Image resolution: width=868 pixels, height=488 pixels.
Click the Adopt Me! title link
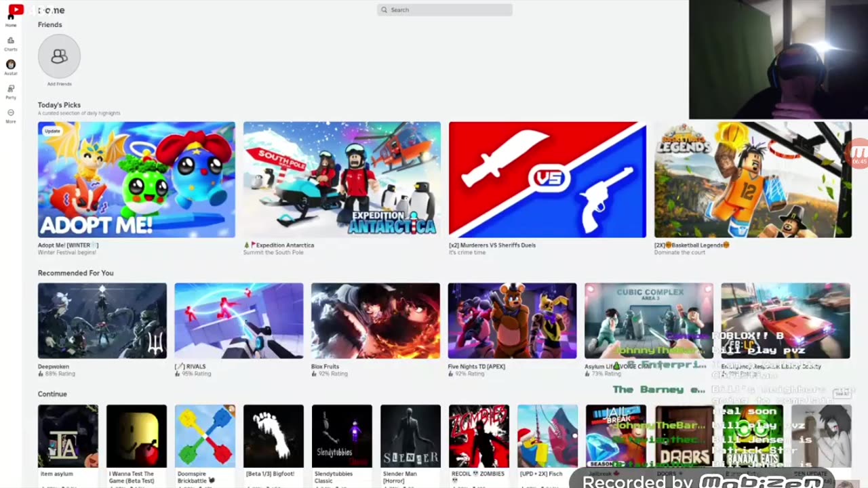[68, 245]
